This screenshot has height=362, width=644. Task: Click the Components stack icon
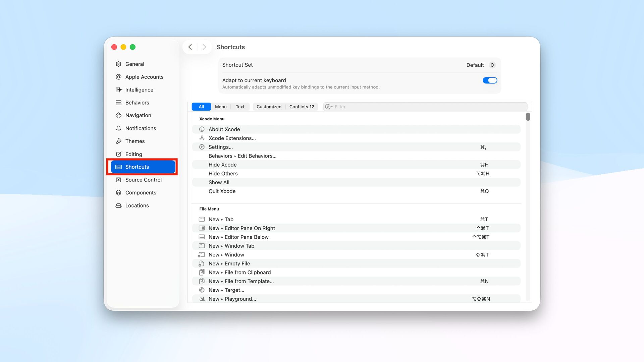[x=119, y=193]
